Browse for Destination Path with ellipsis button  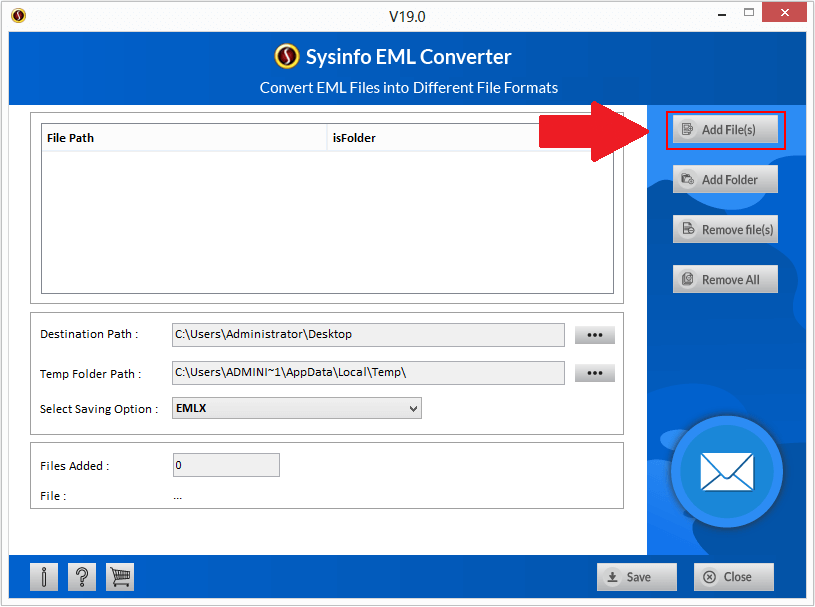click(x=595, y=335)
